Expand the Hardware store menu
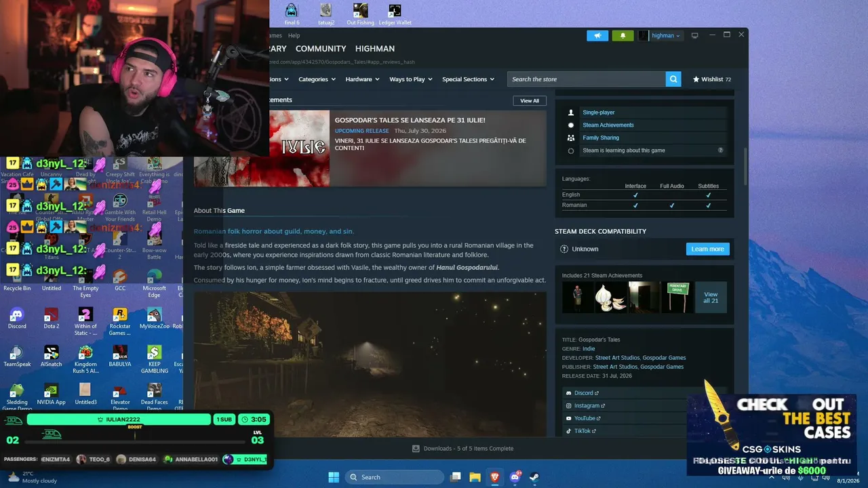Screen dimensions: 868x488 coord(363,79)
